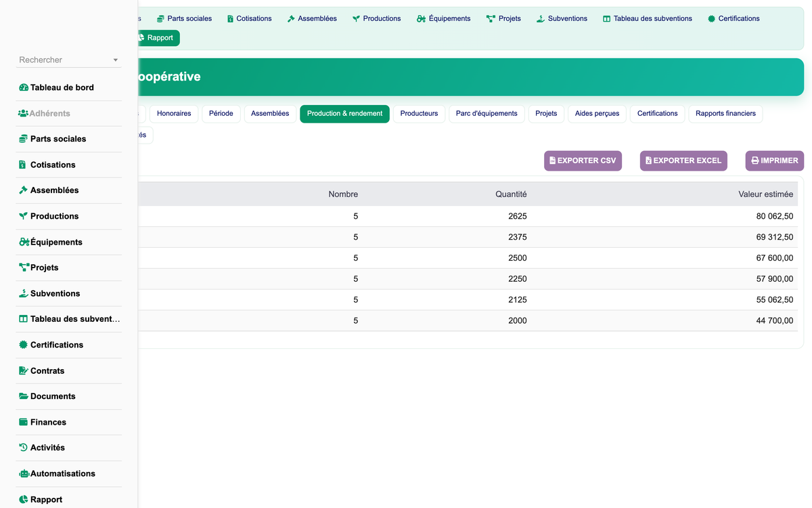
Task: Click the Activités history icon in sidebar
Action: tap(24, 448)
